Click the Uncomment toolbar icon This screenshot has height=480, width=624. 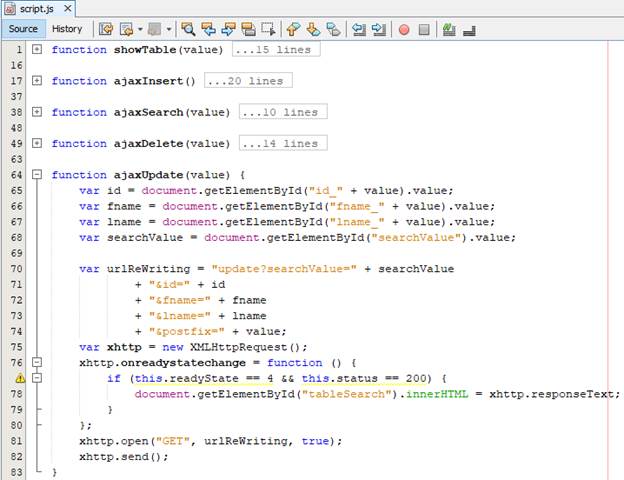[x=469, y=30]
